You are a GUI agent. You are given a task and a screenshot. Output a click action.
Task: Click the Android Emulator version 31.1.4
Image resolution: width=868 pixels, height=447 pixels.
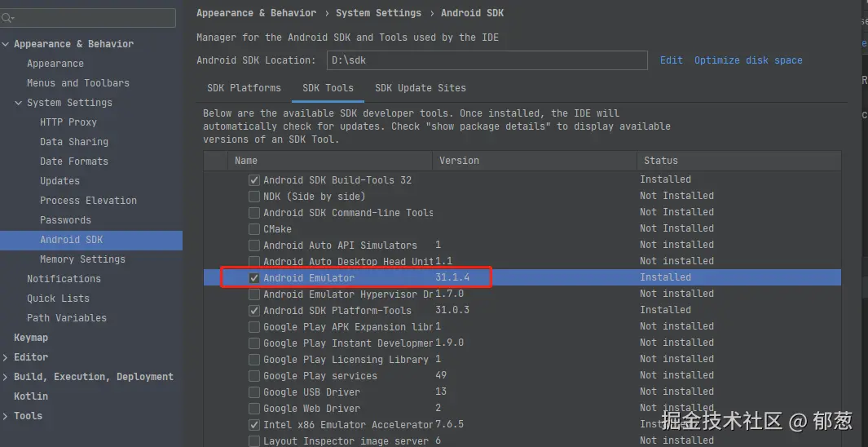pos(452,277)
